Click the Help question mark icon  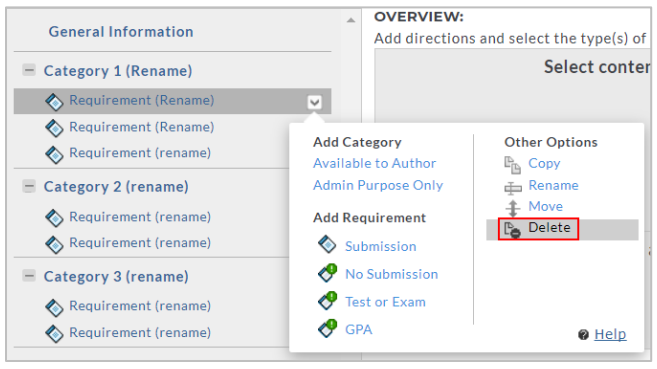coord(583,335)
